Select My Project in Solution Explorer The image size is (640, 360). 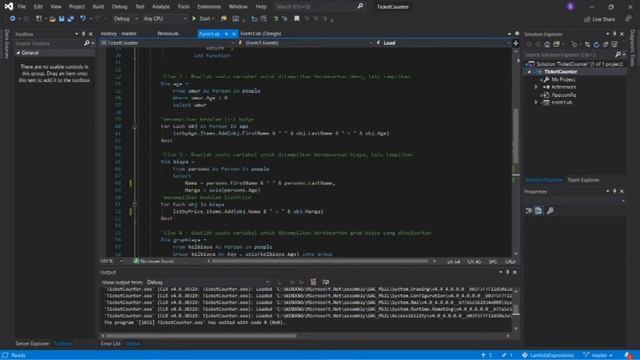click(563, 79)
